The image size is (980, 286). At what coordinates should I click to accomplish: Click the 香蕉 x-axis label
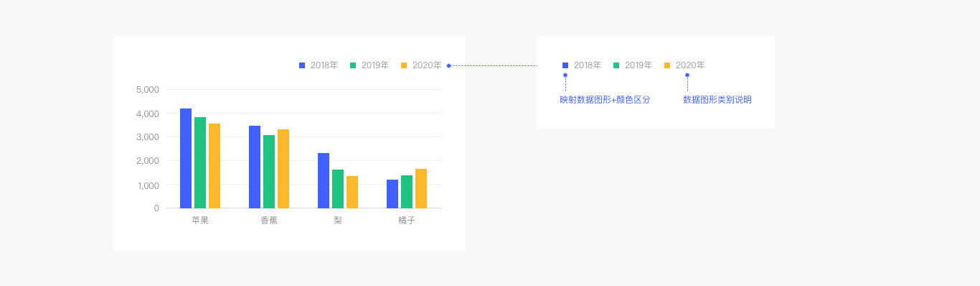[x=269, y=221]
